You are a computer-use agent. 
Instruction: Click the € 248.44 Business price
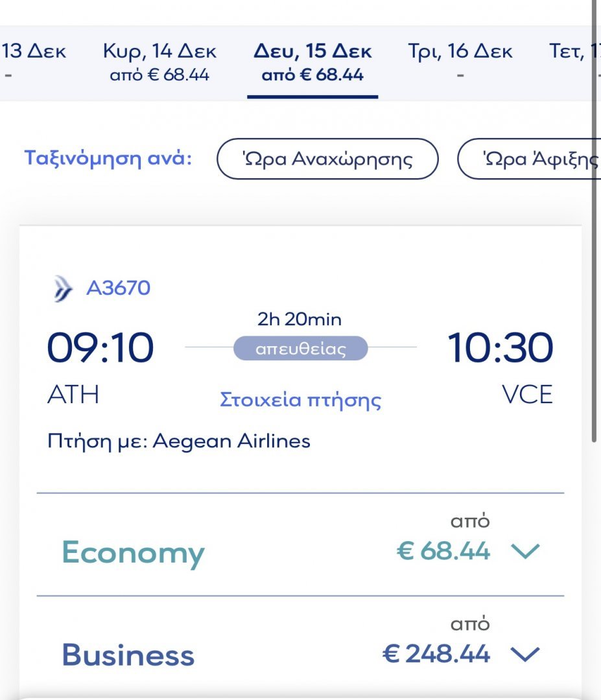(x=436, y=654)
